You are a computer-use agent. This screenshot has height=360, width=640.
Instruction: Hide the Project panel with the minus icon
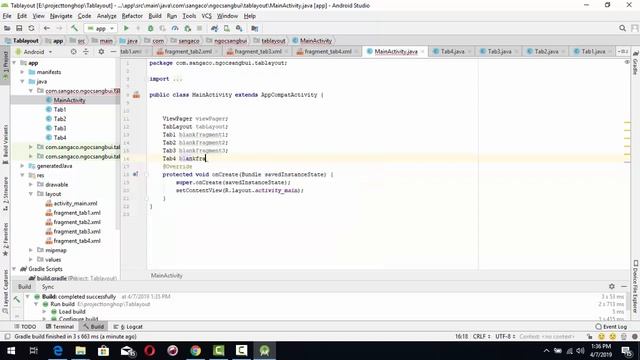click(113, 52)
